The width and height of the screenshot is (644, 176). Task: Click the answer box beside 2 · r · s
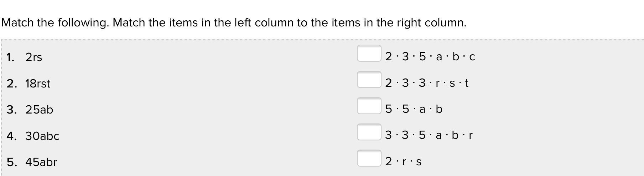point(369,158)
